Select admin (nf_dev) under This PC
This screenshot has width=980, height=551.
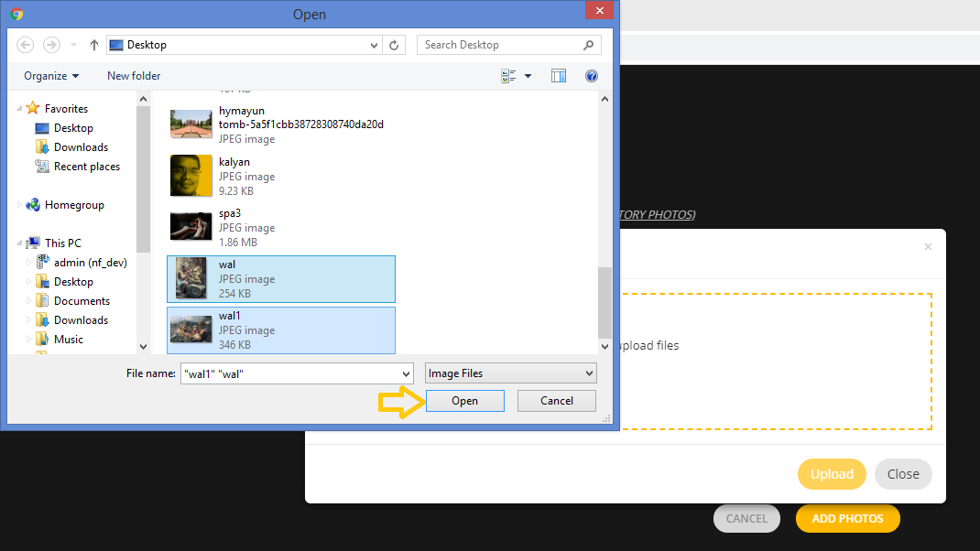[x=90, y=263]
